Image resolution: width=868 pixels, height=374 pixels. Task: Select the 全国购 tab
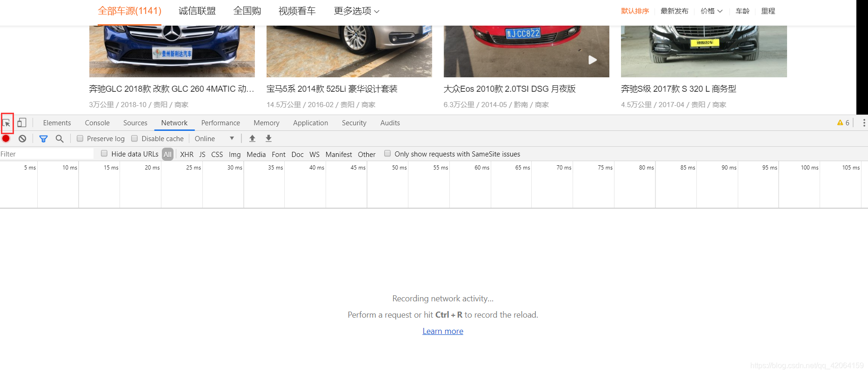[247, 11]
